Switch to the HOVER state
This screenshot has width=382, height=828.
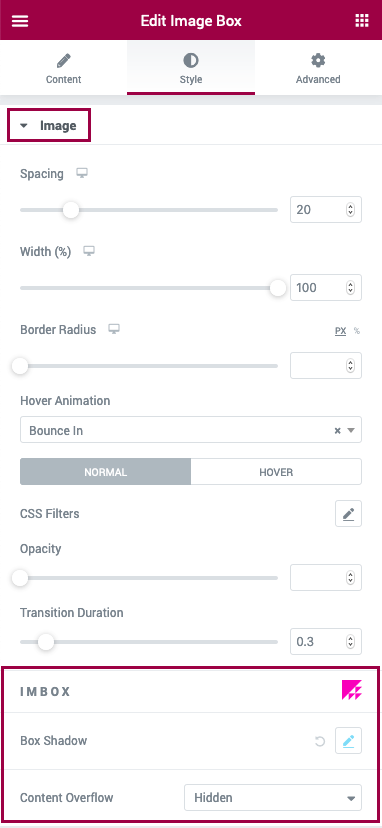point(276,472)
